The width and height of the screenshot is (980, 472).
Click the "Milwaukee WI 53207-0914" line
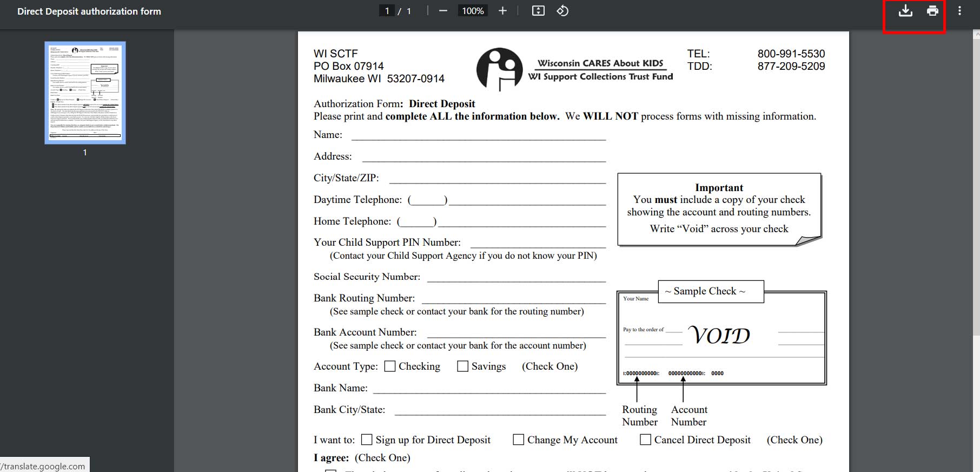click(x=379, y=78)
